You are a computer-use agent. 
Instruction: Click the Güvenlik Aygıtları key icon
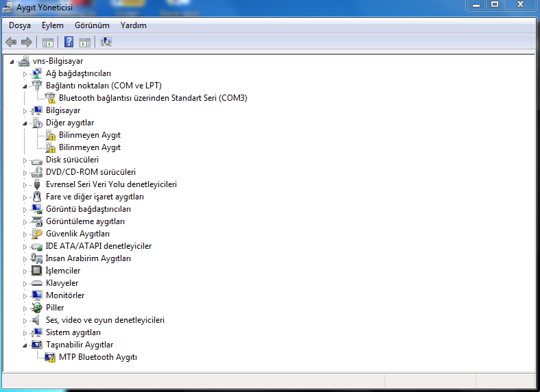click(x=36, y=234)
